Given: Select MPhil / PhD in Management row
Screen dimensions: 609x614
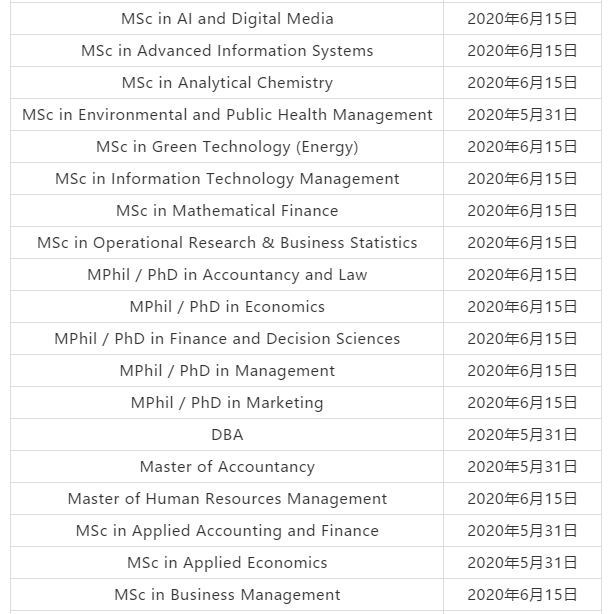Looking at the screenshot, I should coord(227,371).
